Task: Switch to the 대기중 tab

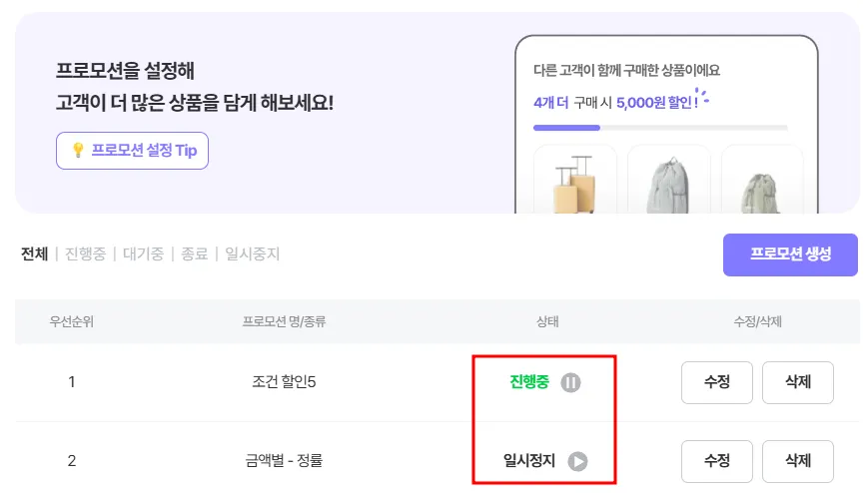Action: point(142,253)
